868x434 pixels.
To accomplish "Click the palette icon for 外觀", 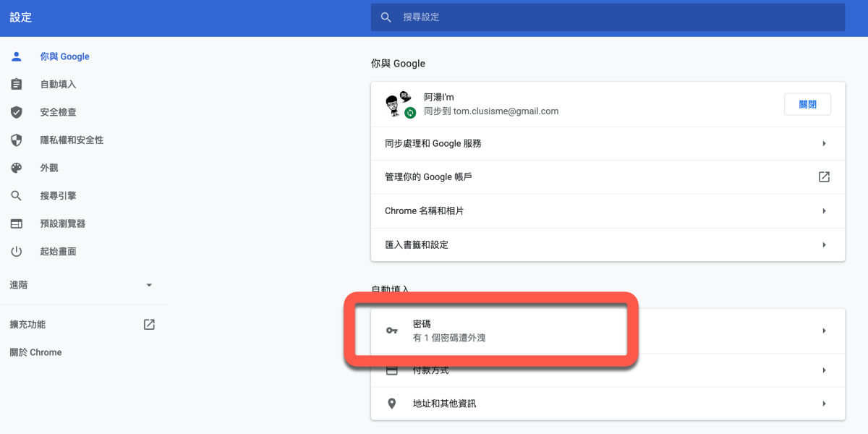I will click(17, 168).
